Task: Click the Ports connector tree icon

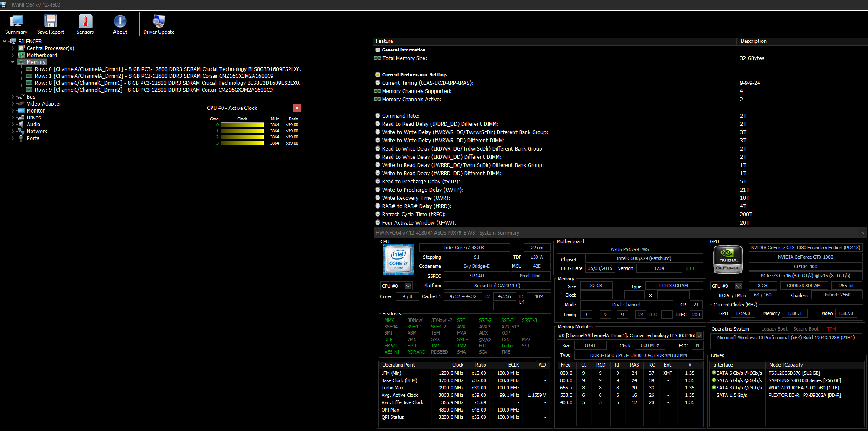Action: click(x=21, y=138)
